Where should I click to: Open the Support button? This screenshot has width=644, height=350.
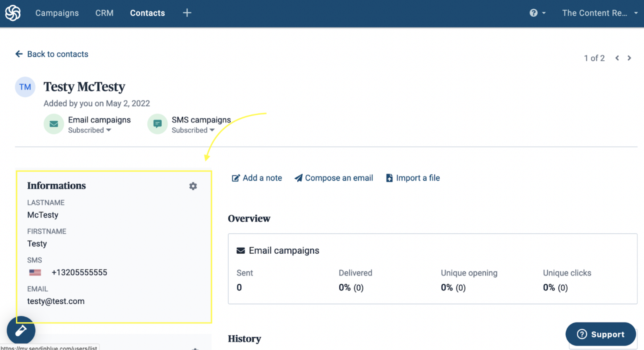click(x=600, y=334)
